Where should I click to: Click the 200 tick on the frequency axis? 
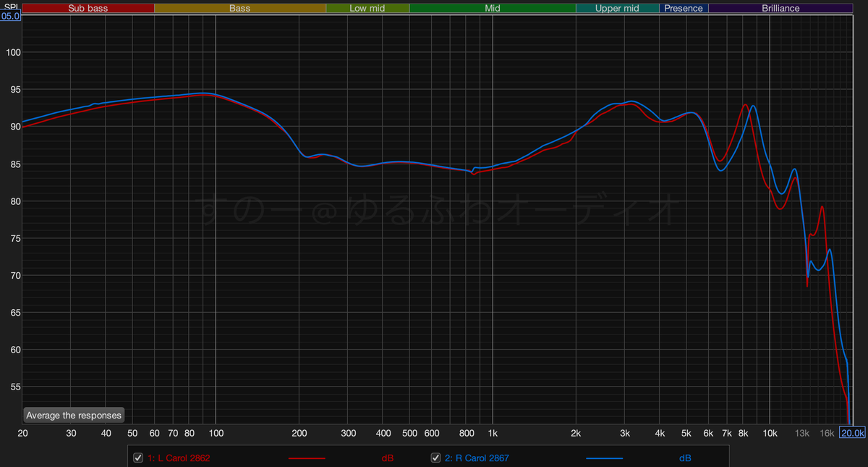coord(299,434)
